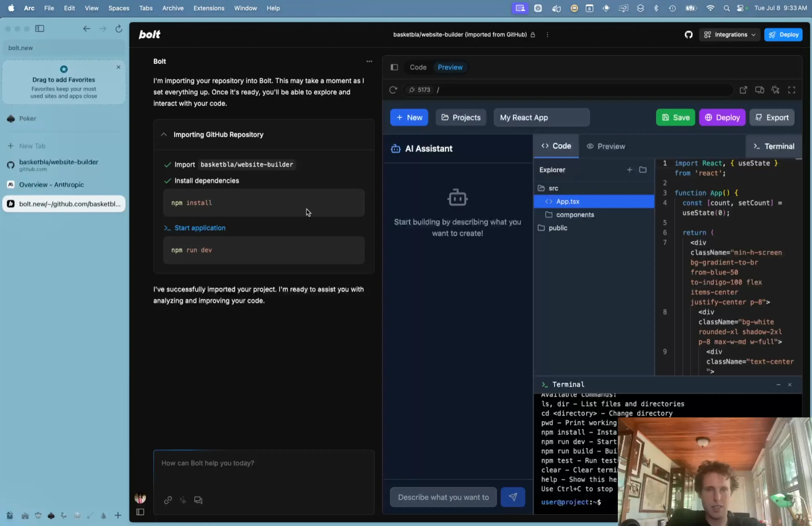
Task: Open the user avatar in Bolt
Action: click(x=140, y=498)
